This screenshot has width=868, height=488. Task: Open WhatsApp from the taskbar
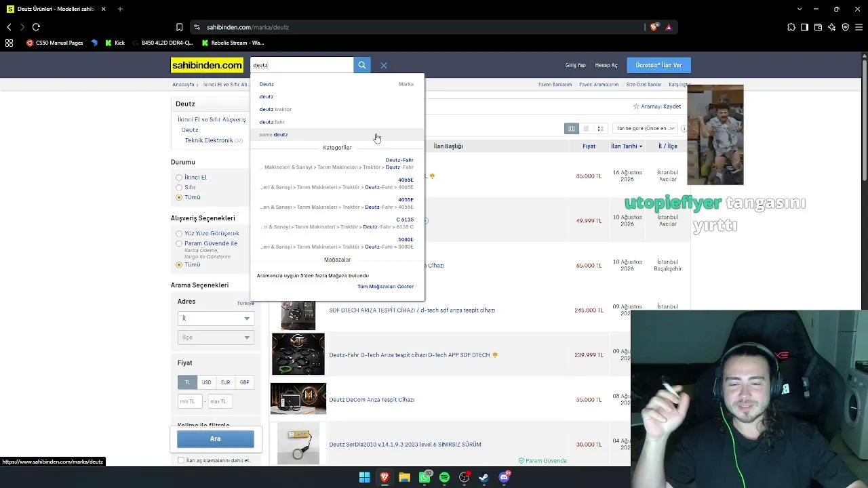point(425,477)
